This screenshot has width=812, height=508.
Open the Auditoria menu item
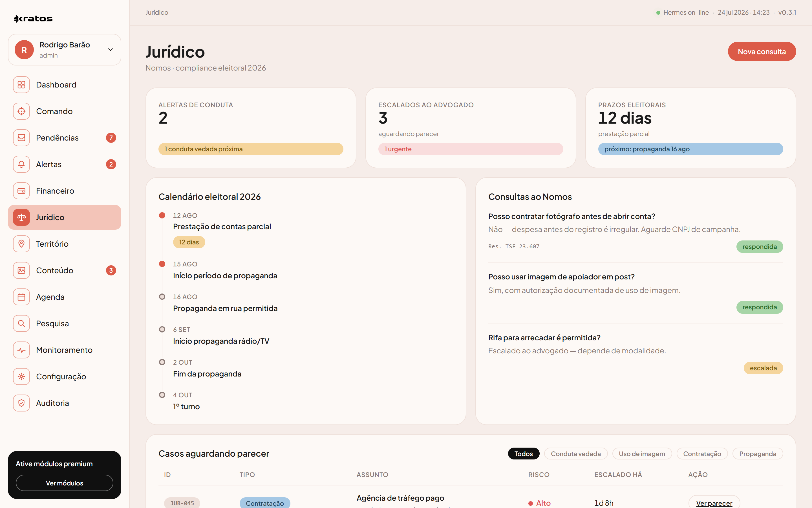pos(64,403)
